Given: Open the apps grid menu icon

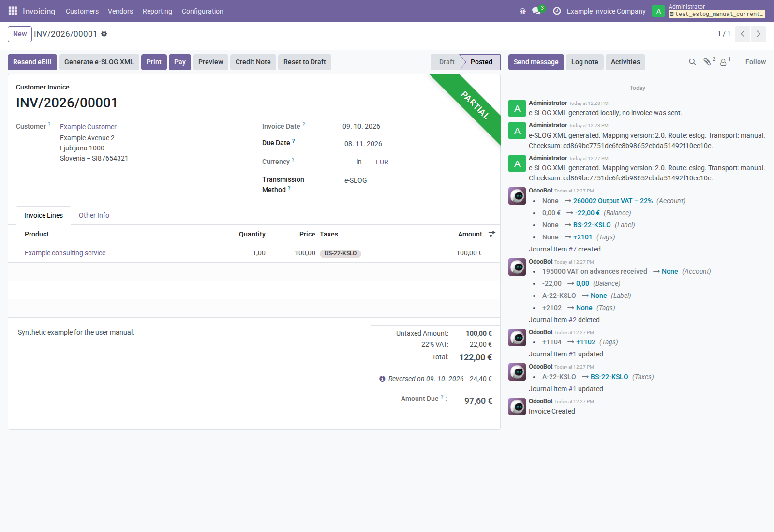Looking at the screenshot, I should 13,11.
